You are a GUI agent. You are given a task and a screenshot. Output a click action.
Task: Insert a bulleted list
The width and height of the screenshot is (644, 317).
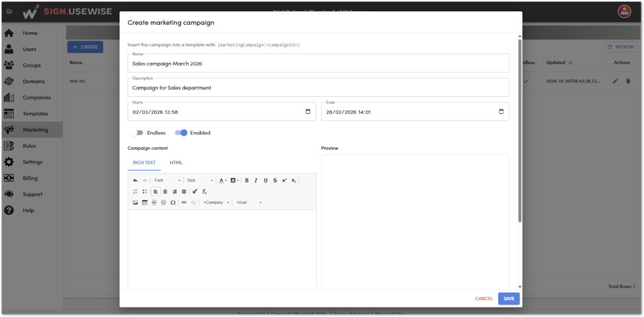[x=145, y=191]
